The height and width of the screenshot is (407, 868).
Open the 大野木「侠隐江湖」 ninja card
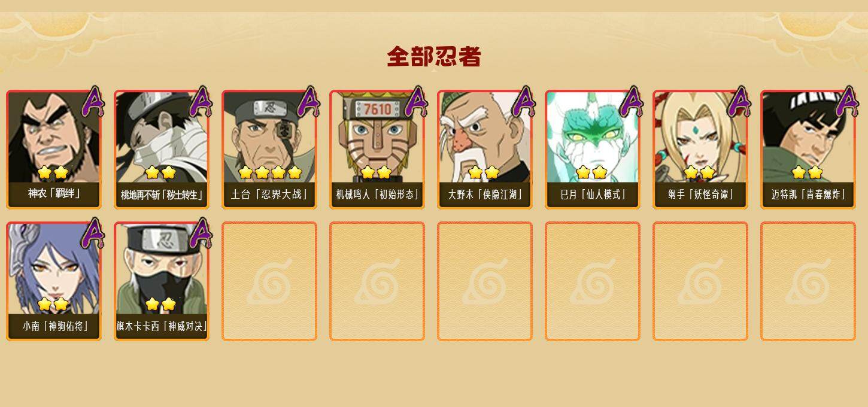pyautogui.click(x=485, y=150)
